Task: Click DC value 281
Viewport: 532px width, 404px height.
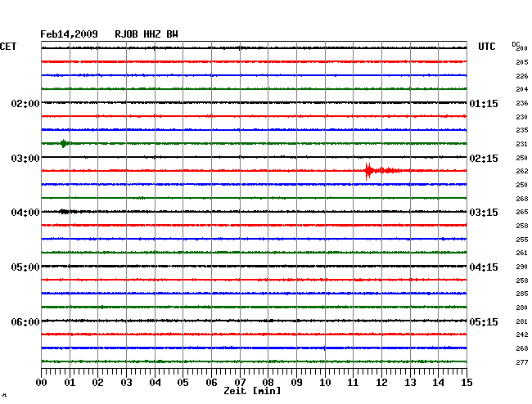Action: tap(522, 321)
